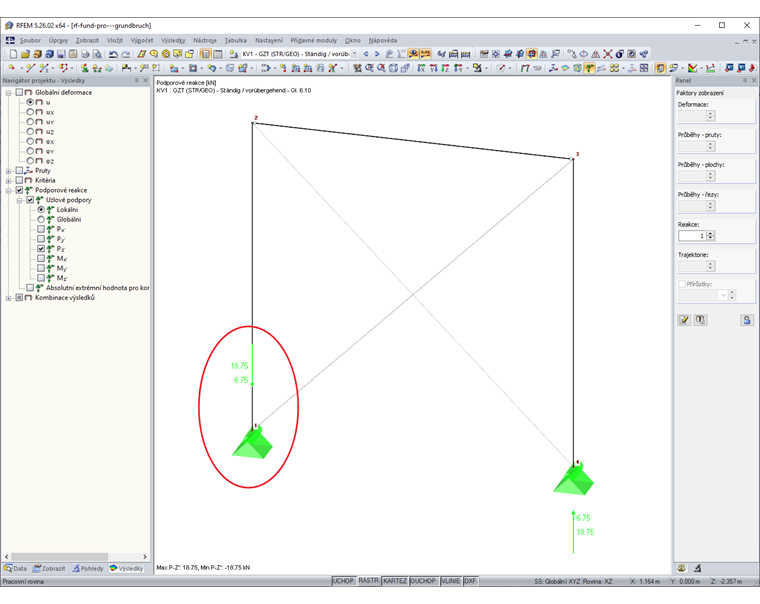Viewport: 760px width, 604px height.
Task: Open the New node tool dropdown arrow
Action: click(x=21, y=68)
